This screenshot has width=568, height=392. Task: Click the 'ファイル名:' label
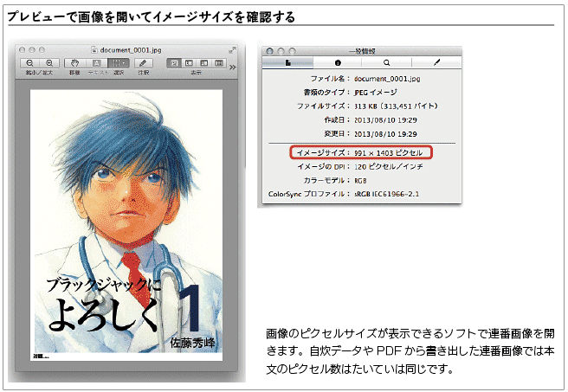pyautogui.click(x=331, y=79)
